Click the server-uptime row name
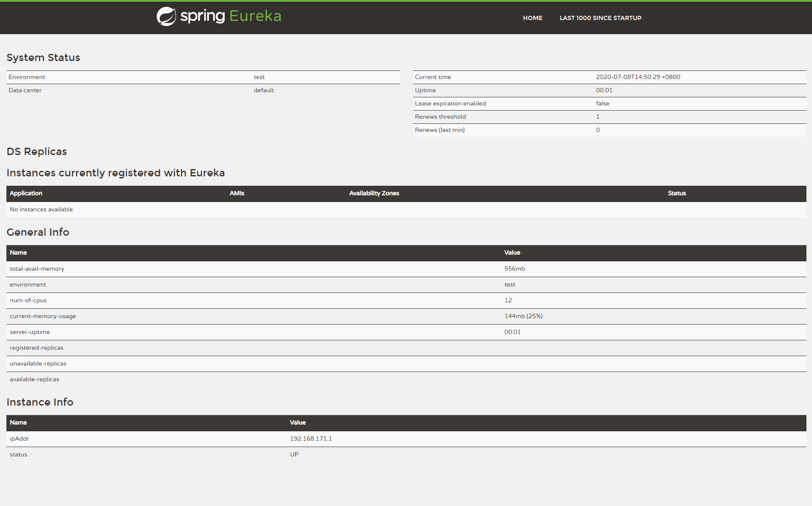This screenshot has width=812, height=506. click(x=30, y=332)
